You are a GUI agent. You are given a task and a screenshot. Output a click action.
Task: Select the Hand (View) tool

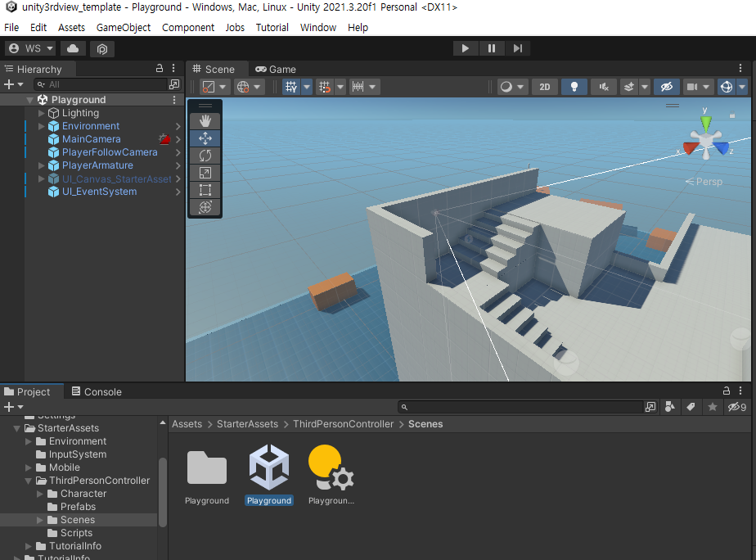[205, 121]
